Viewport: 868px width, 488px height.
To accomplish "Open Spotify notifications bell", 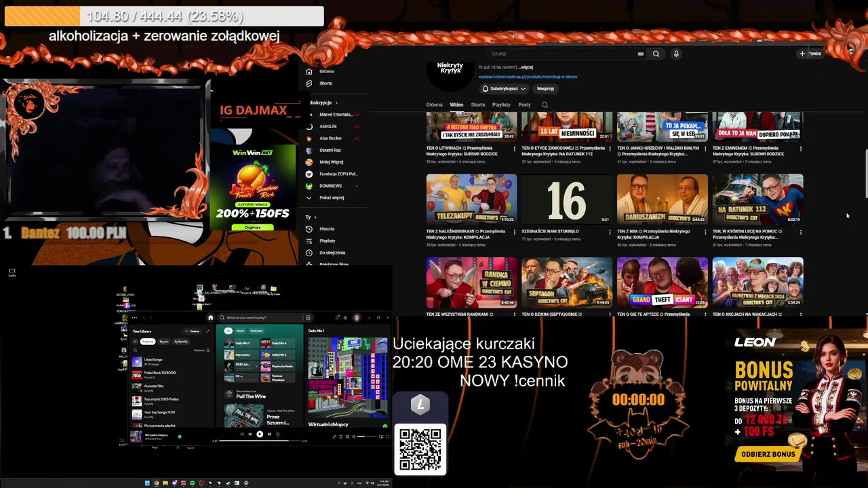I will click(x=337, y=317).
